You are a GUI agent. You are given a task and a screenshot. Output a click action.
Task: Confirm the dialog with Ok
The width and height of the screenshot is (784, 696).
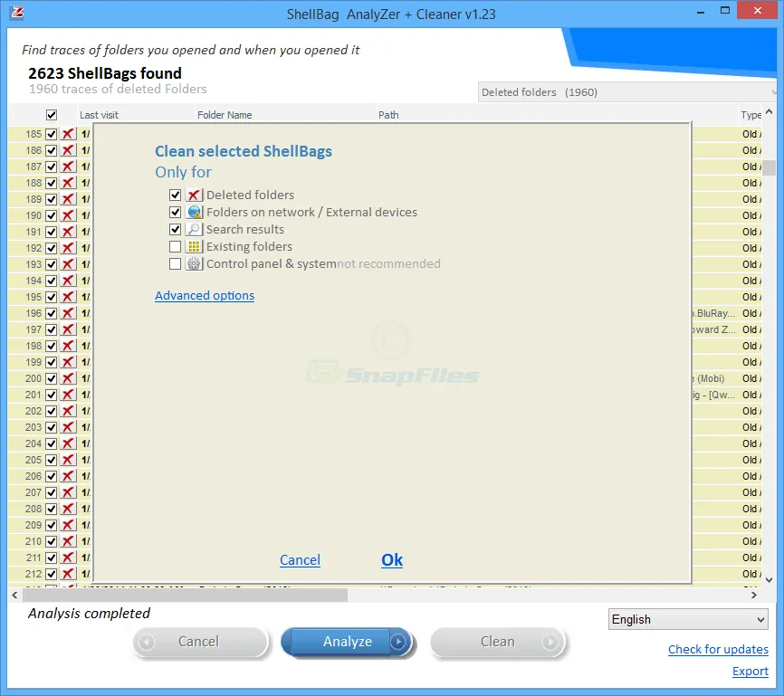click(x=392, y=560)
